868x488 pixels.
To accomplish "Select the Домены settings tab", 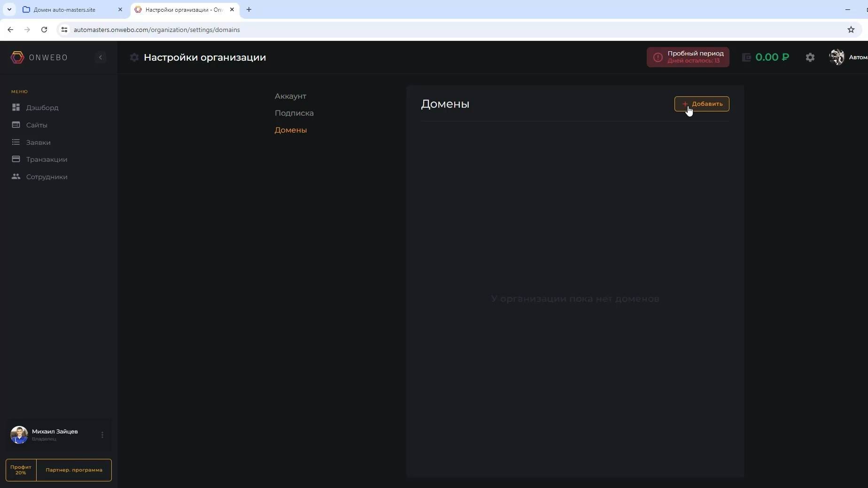I will point(291,130).
